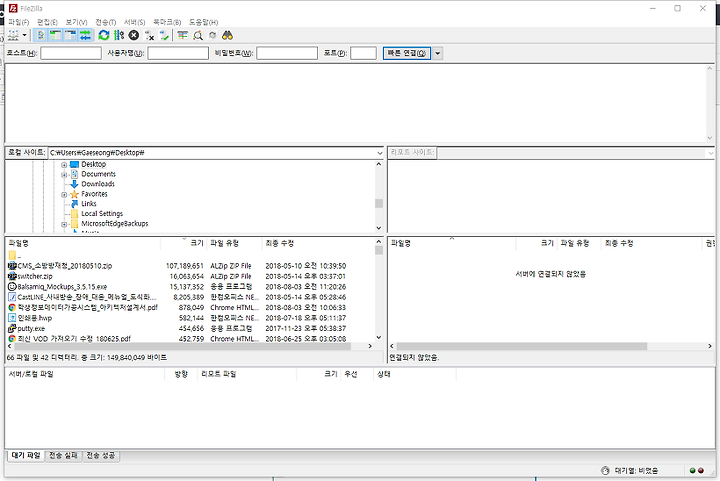
Task: Cancel the current operation
Action: pyautogui.click(x=134, y=35)
